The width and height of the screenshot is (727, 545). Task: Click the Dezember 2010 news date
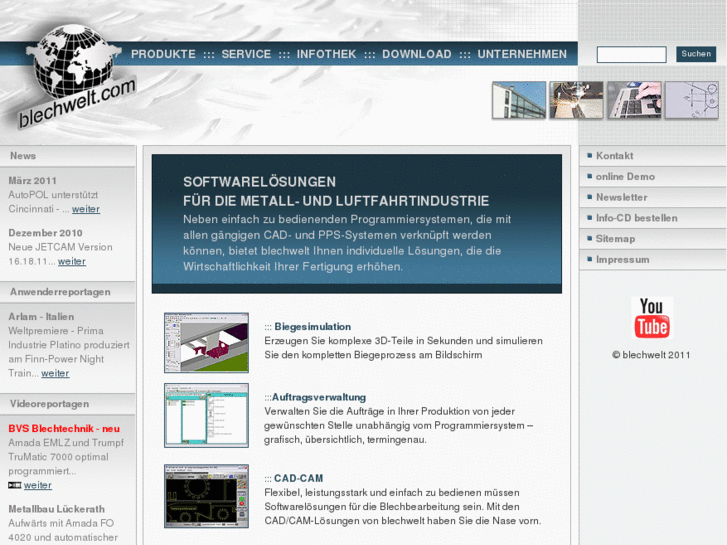(x=45, y=233)
